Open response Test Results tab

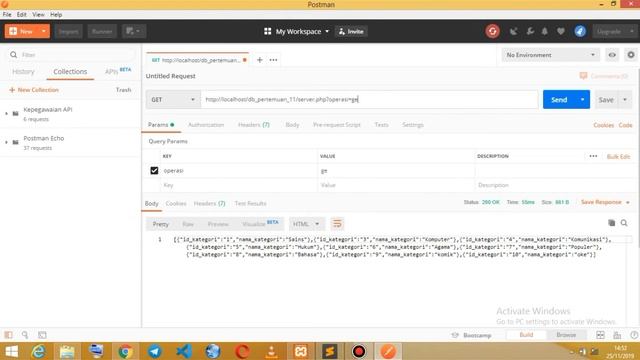(251, 203)
